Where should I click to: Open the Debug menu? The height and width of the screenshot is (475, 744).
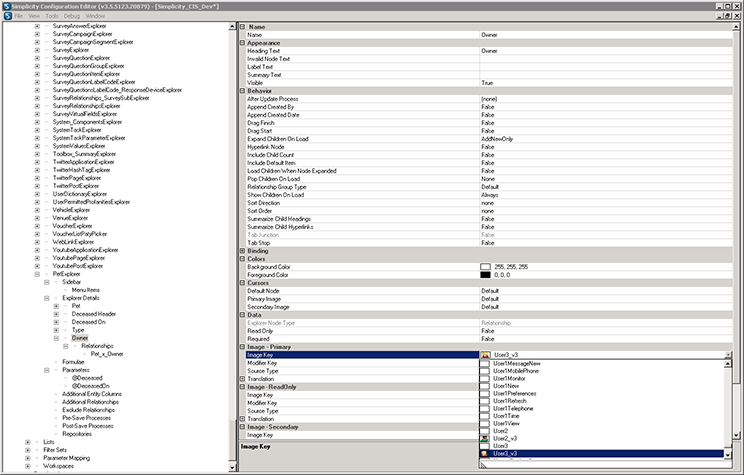click(x=72, y=16)
